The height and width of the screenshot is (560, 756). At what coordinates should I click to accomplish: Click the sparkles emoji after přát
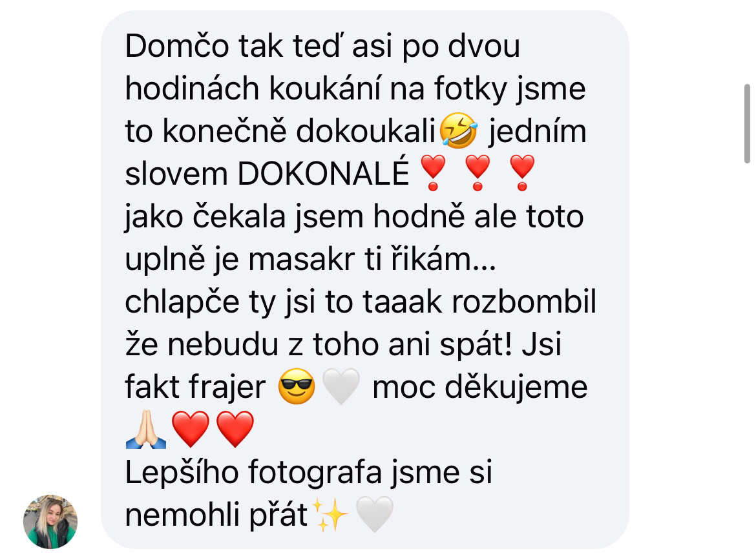[x=330, y=515]
